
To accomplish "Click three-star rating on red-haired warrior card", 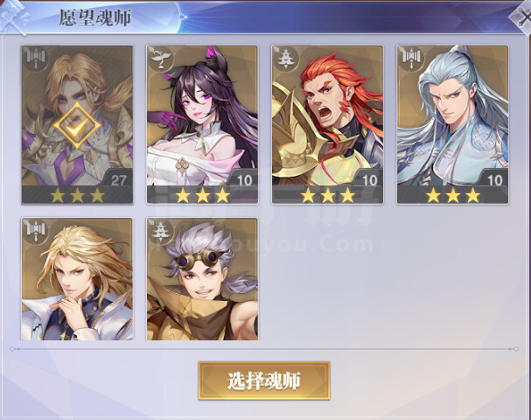I will click(327, 195).
